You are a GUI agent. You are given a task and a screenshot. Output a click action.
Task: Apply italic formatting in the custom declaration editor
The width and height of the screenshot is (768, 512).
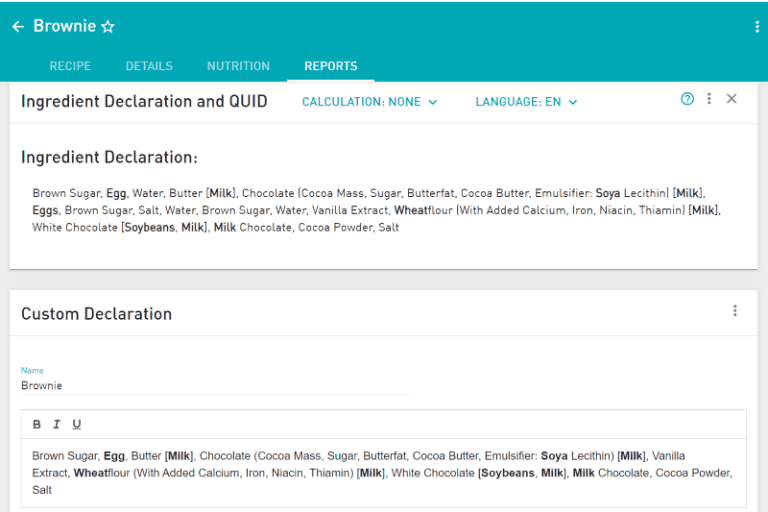(56, 424)
